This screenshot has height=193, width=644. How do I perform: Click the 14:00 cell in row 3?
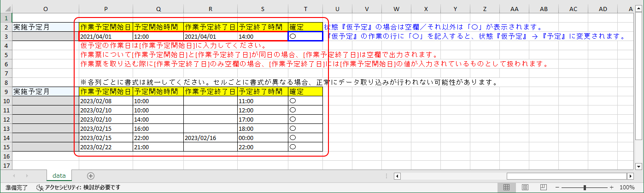(x=263, y=36)
